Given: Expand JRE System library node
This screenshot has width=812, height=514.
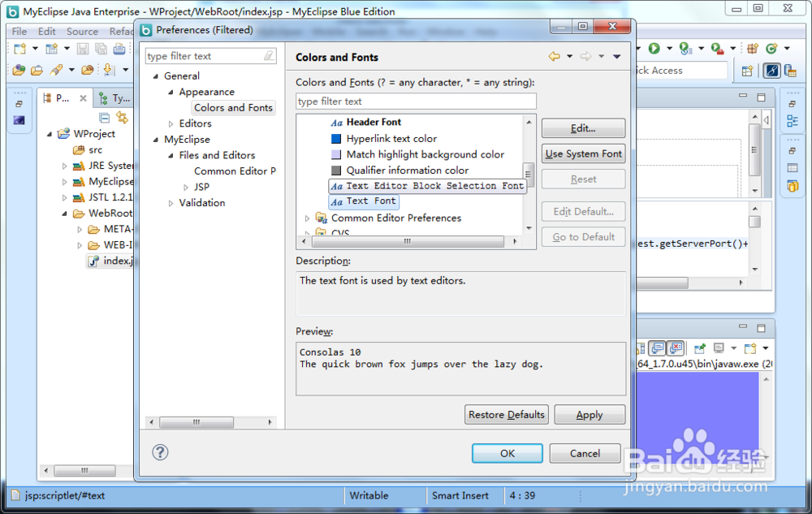Looking at the screenshot, I should [65, 166].
